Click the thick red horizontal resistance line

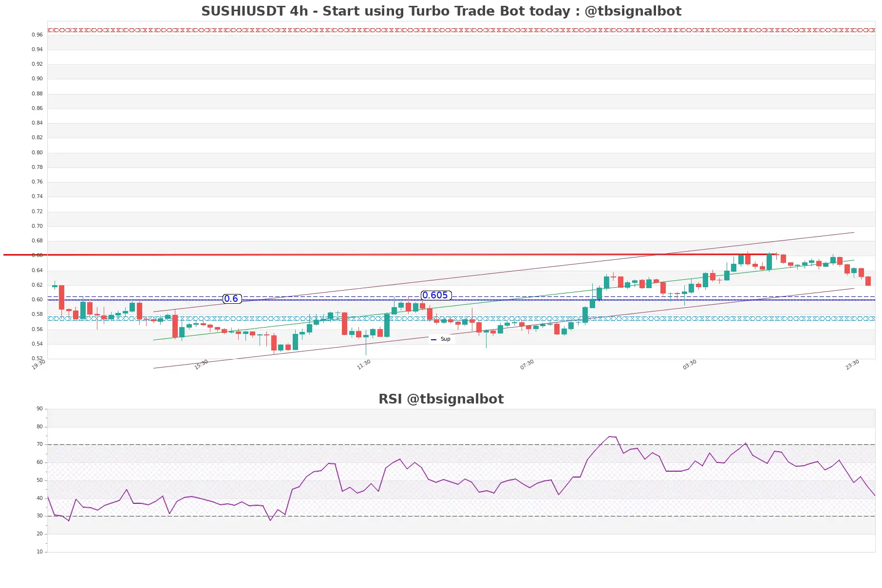click(x=390, y=255)
